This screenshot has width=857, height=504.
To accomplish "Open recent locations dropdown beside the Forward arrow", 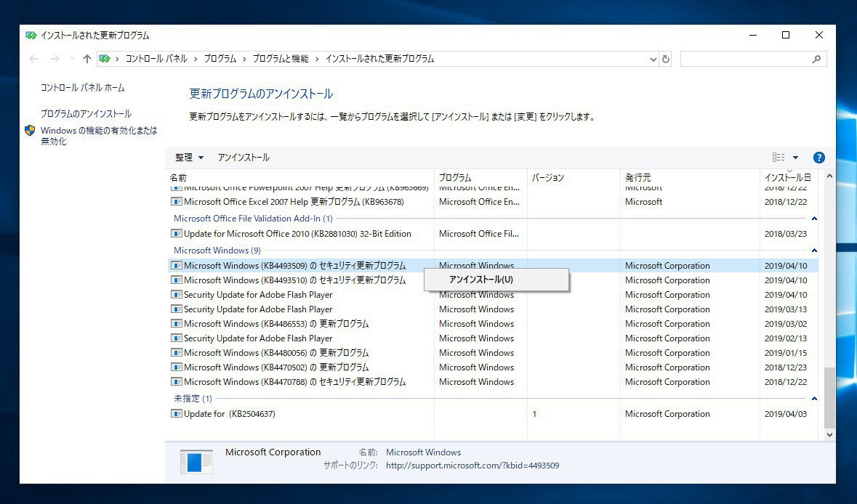I will (72, 59).
